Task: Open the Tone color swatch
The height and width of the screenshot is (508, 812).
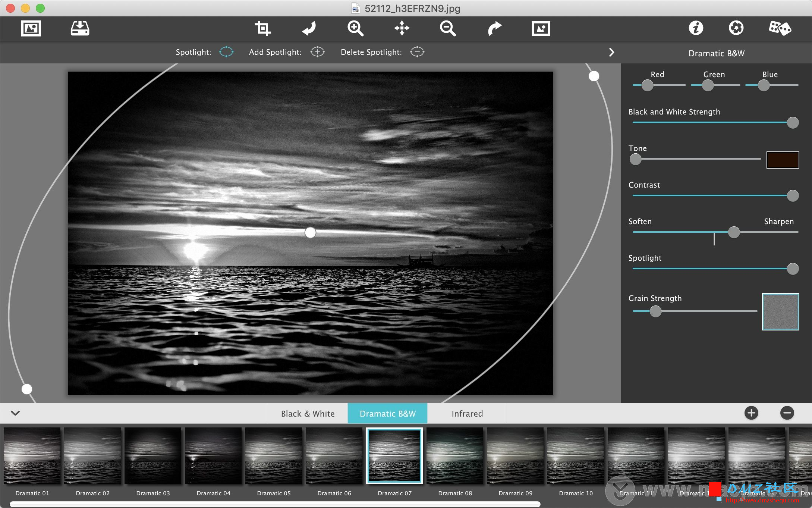Action: [783, 160]
